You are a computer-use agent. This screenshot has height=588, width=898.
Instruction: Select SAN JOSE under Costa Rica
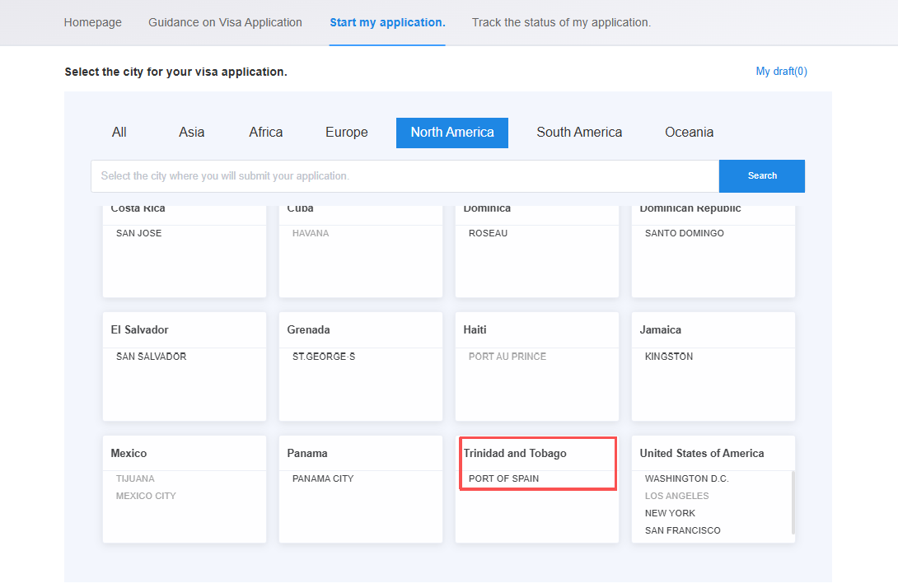pos(138,233)
